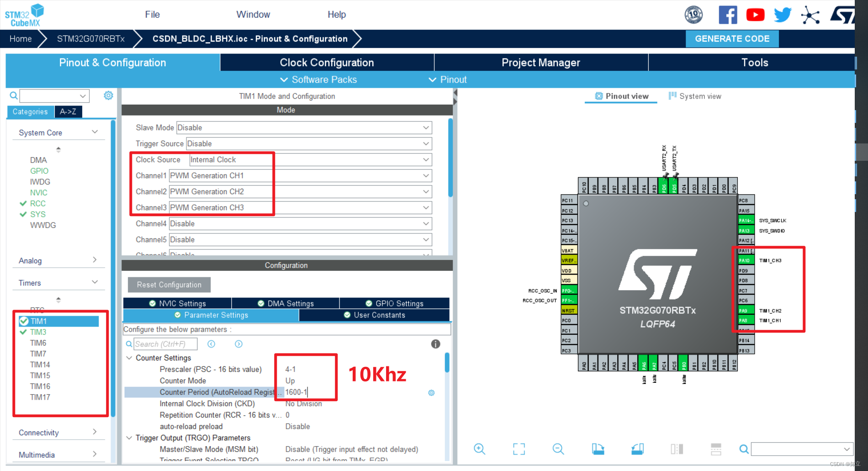868x471 pixels.
Task: Open the Channel5 Disable dropdown
Action: (301, 239)
